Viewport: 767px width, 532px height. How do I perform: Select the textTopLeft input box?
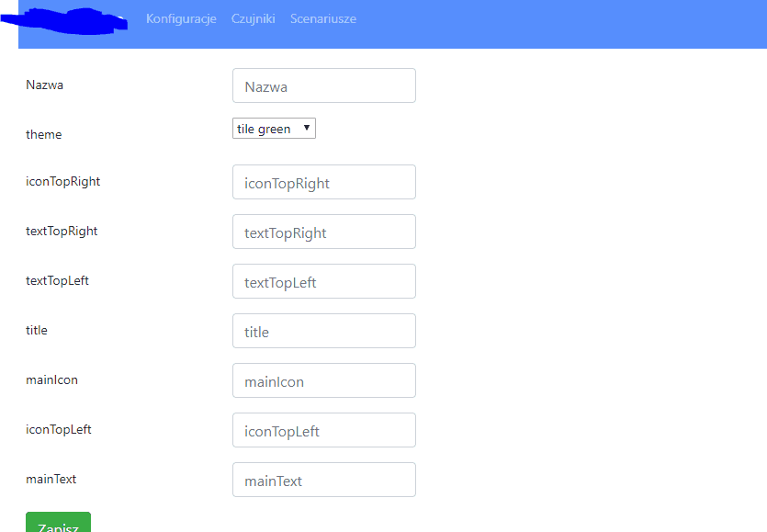point(324,281)
